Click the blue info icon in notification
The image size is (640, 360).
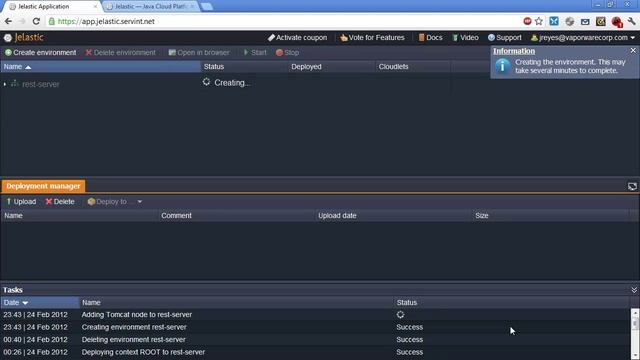[x=502, y=66]
